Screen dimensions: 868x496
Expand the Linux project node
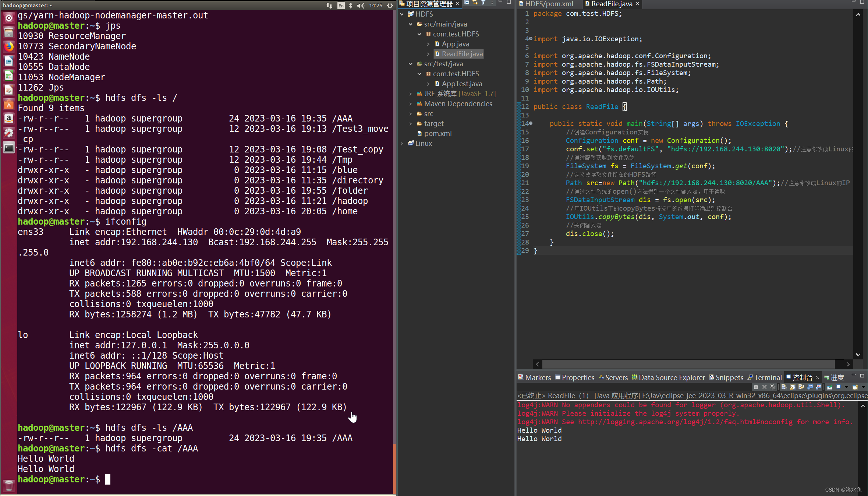tap(402, 143)
